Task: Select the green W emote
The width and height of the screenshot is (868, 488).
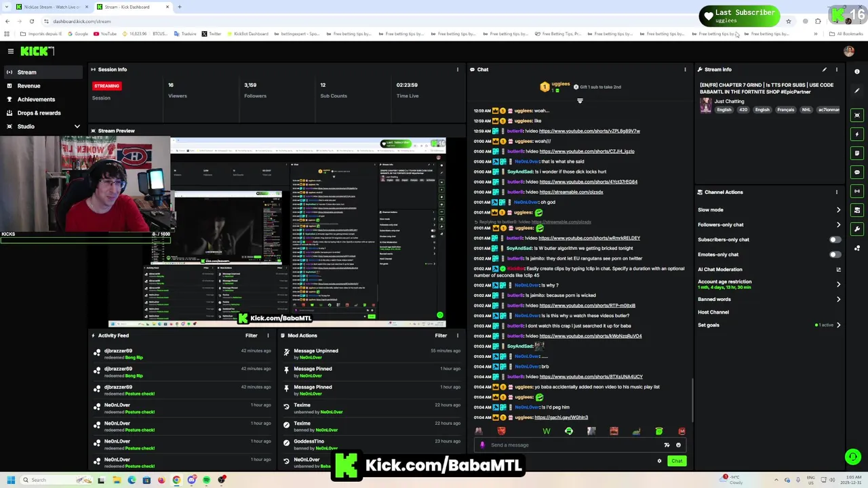Action: 547,431
